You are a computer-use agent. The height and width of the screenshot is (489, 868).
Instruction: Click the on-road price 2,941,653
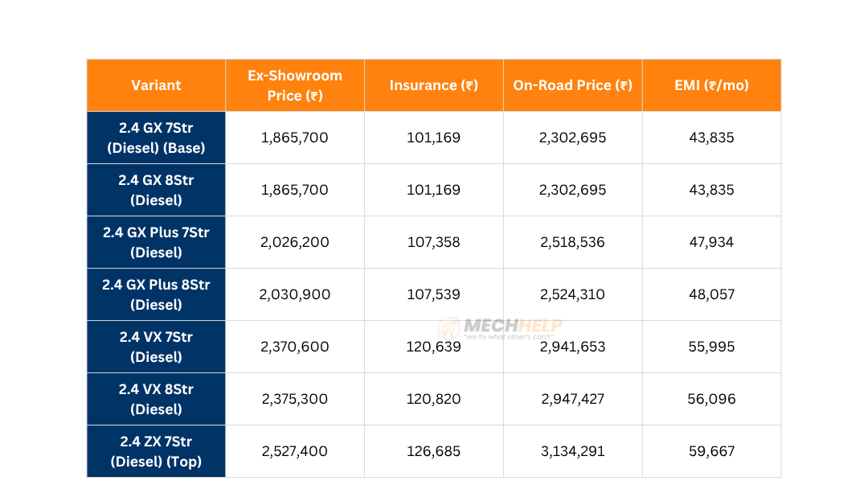[572, 347]
